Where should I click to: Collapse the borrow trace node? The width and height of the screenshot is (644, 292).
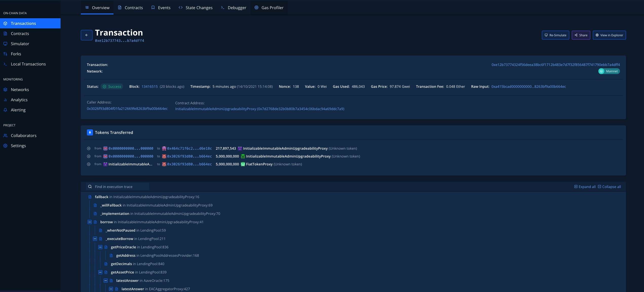click(x=89, y=222)
